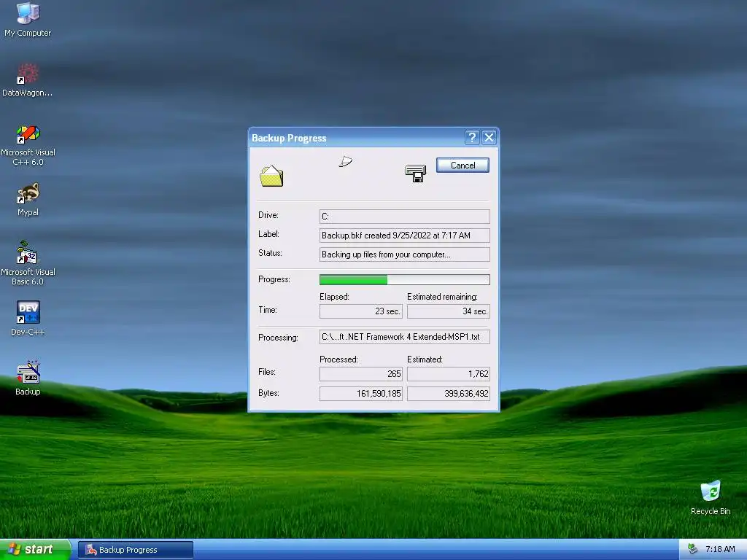Click the Estimated remaining: label
This screenshot has width=747, height=560.
tap(442, 297)
